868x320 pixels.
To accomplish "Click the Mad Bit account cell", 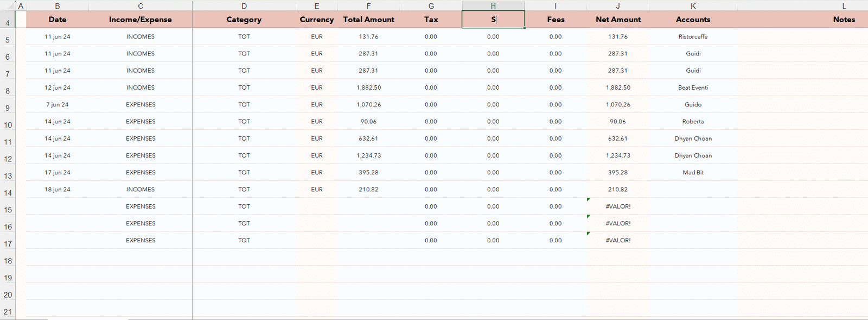I will (x=693, y=173).
